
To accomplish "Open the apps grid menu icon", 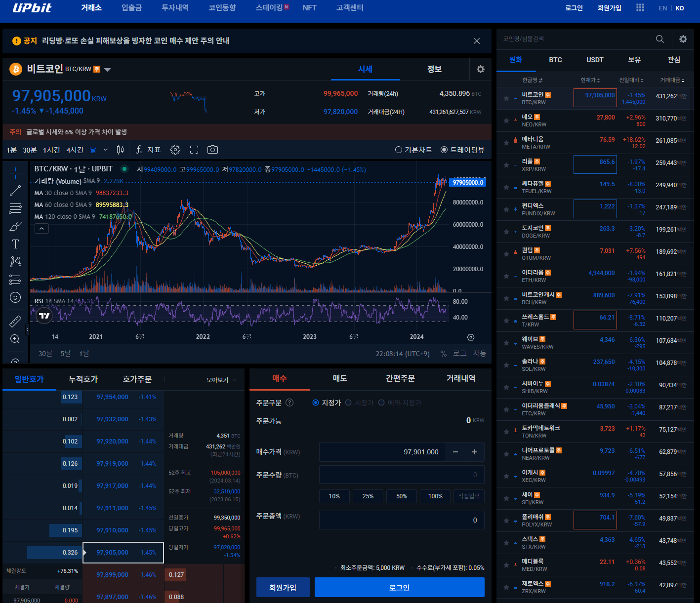I will pyautogui.click(x=640, y=8).
